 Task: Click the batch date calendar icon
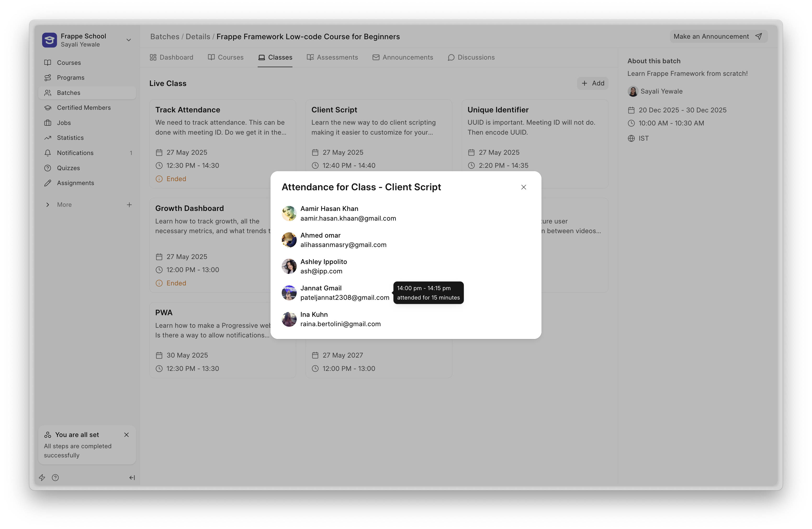(631, 110)
